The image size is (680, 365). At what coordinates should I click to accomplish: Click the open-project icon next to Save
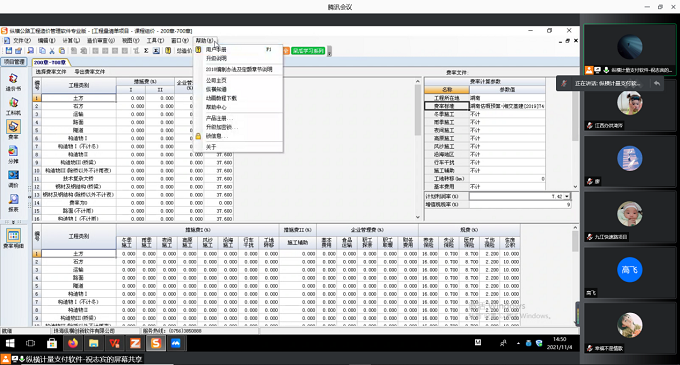click(x=18, y=51)
